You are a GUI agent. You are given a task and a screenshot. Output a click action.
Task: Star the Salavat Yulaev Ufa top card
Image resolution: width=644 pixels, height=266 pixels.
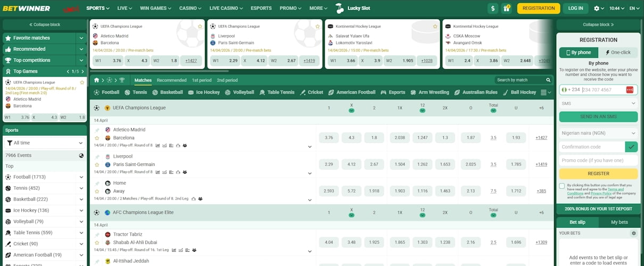pos(435,26)
